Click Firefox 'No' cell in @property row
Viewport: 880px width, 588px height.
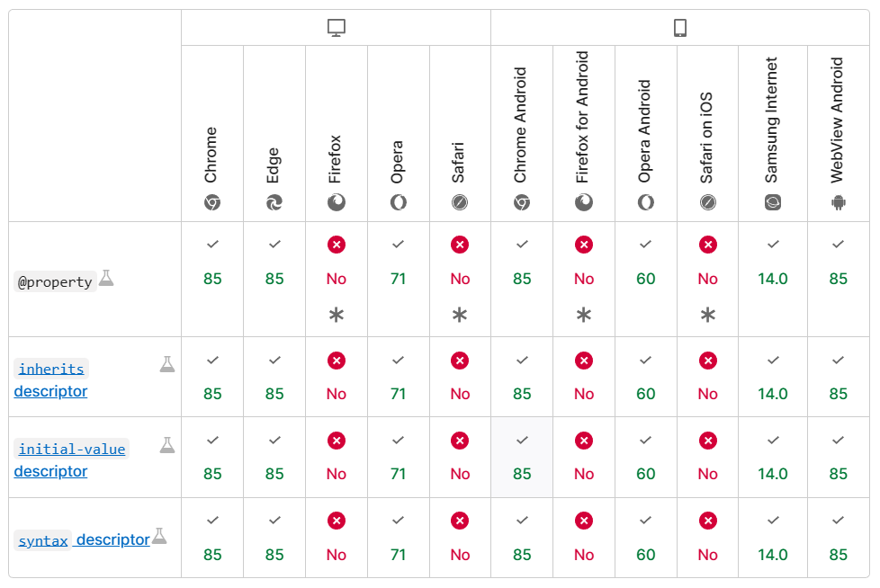coord(337,279)
